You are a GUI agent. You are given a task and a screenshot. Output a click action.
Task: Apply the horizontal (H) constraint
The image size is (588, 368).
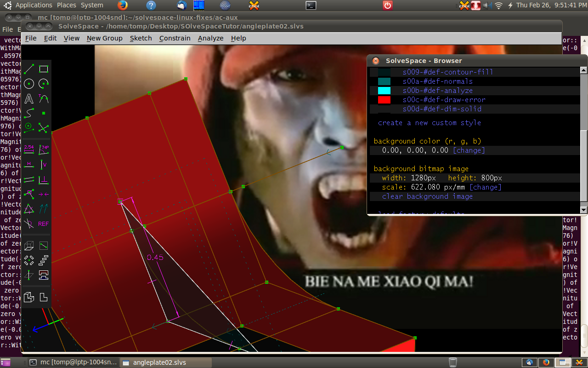(x=29, y=164)
